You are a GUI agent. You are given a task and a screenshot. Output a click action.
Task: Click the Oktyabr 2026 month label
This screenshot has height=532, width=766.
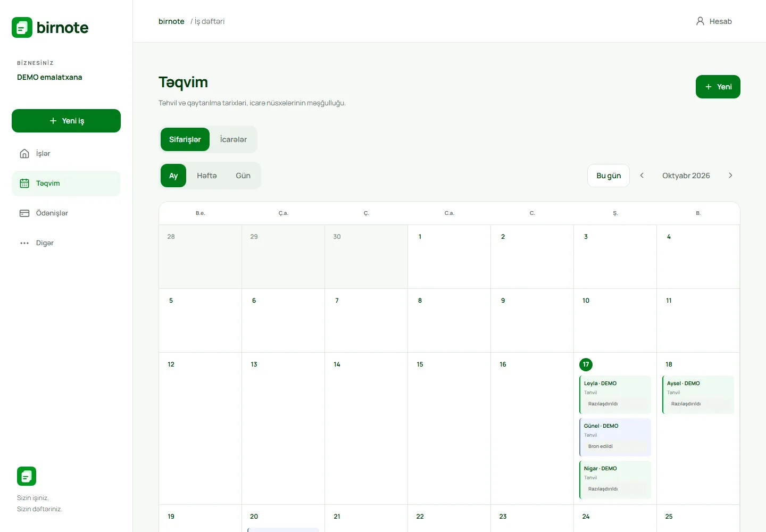pyautogui.click(x=686, y=176)
